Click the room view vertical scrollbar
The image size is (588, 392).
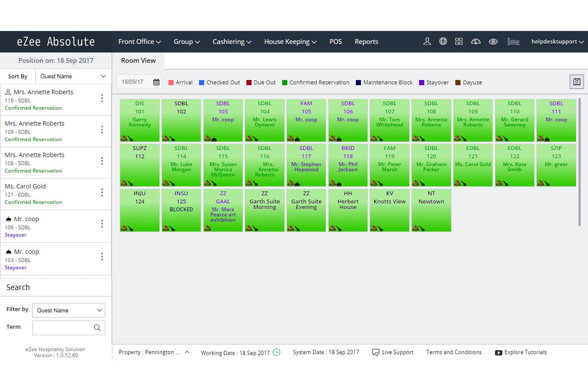tap(580, 162)
